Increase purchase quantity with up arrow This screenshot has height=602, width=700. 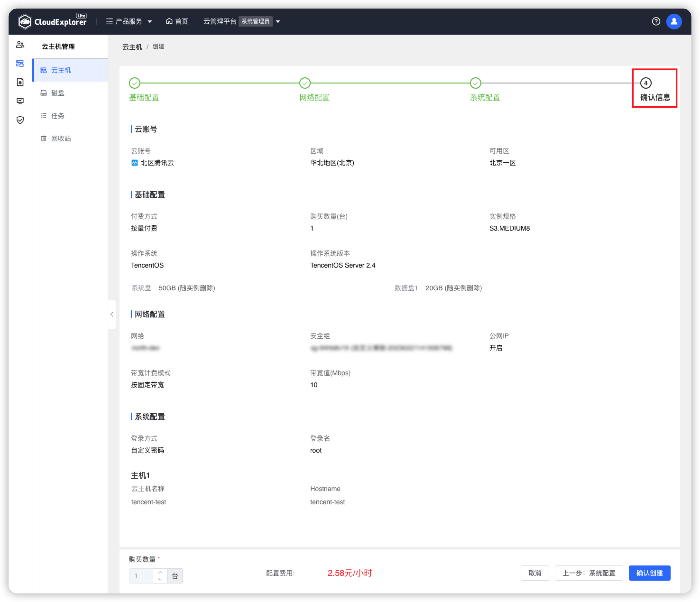pyautogui.click(x=160, y=572)
